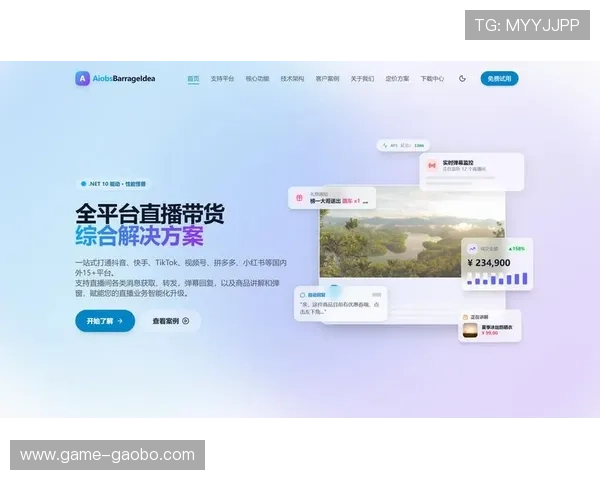Click the blue dot in the .NET badge

[x=83, y=184]
